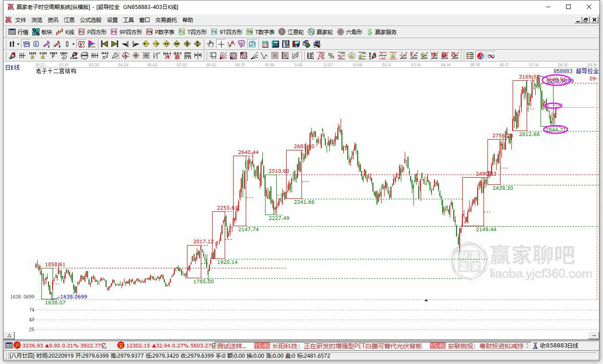Toggle the red structure-box overlay button
The image size is (603, 364).
[81, 44]
